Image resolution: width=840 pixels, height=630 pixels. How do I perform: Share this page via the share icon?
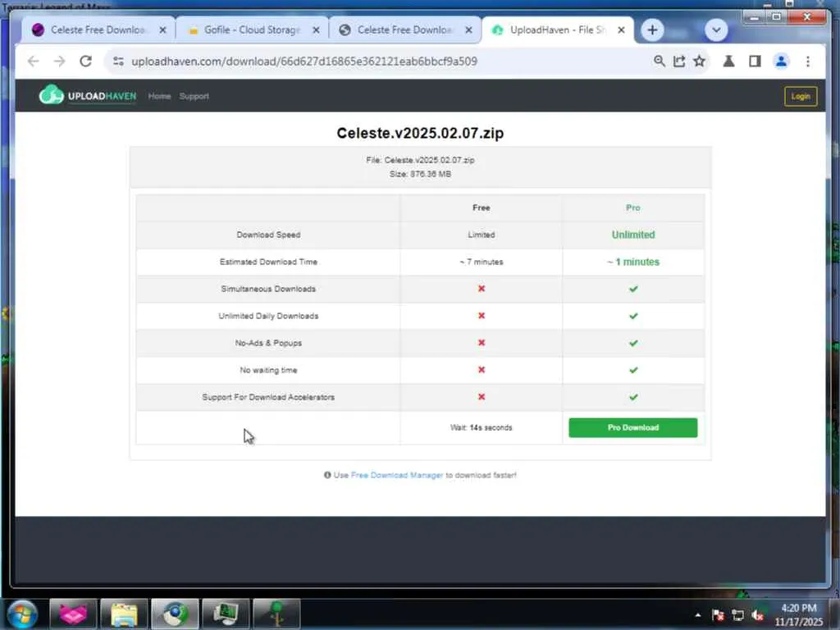pyautogui.click(x=679, y=61)
